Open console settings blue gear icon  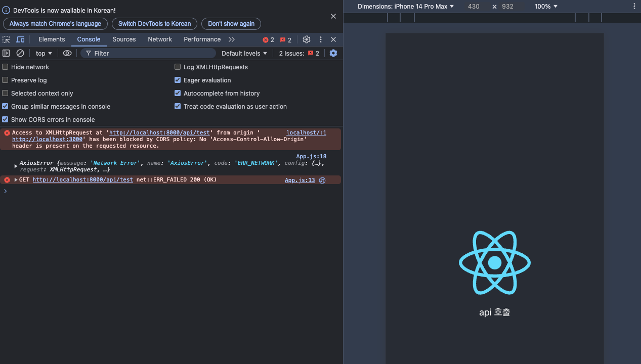[x=333, y=53]
